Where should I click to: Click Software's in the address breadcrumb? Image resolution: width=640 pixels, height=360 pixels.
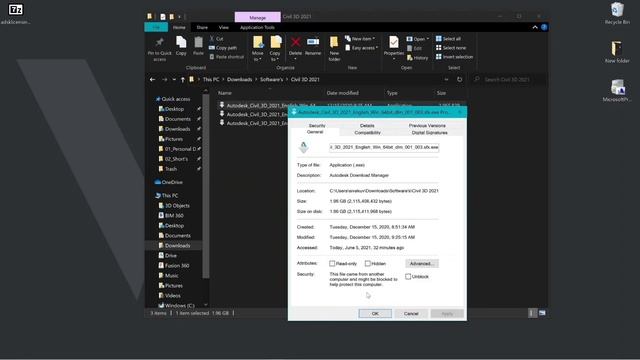[x=271, y=80]
